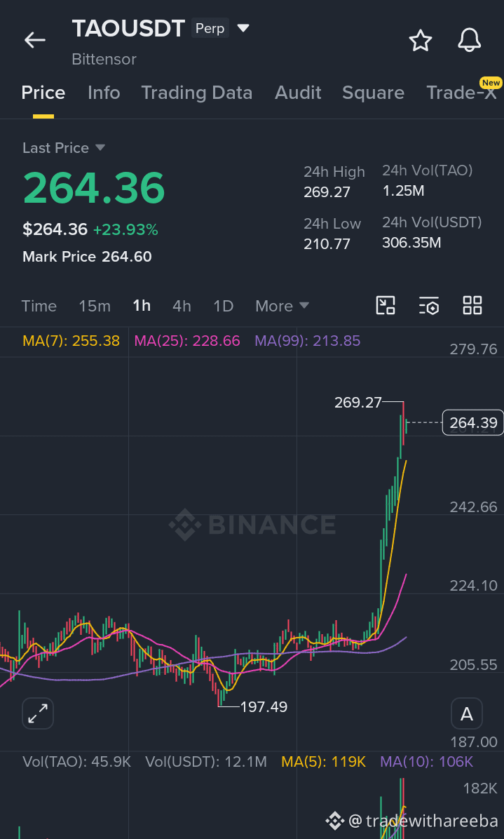Tap the Perp contract label
Viewport: 504px width, 839px height.
[210, 28]
